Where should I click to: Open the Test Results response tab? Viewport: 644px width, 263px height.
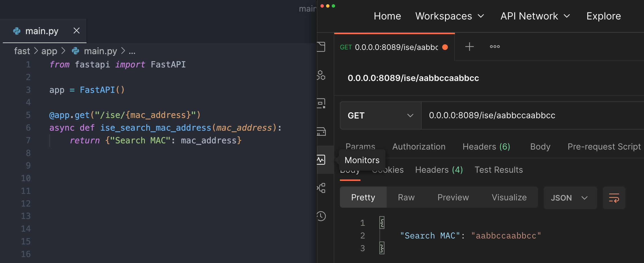point(499,170)
